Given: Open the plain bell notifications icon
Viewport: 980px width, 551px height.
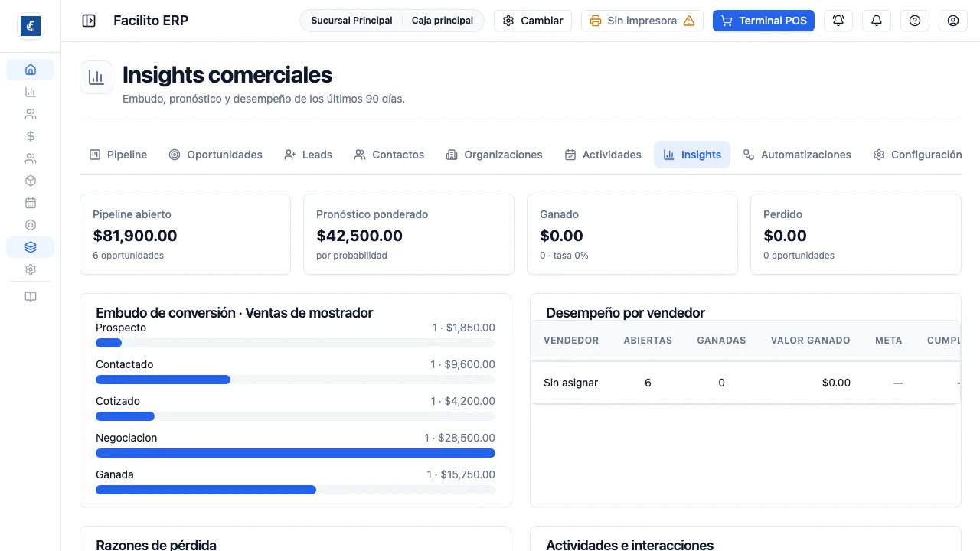Looking at the screenshot, I should (877, 21).
